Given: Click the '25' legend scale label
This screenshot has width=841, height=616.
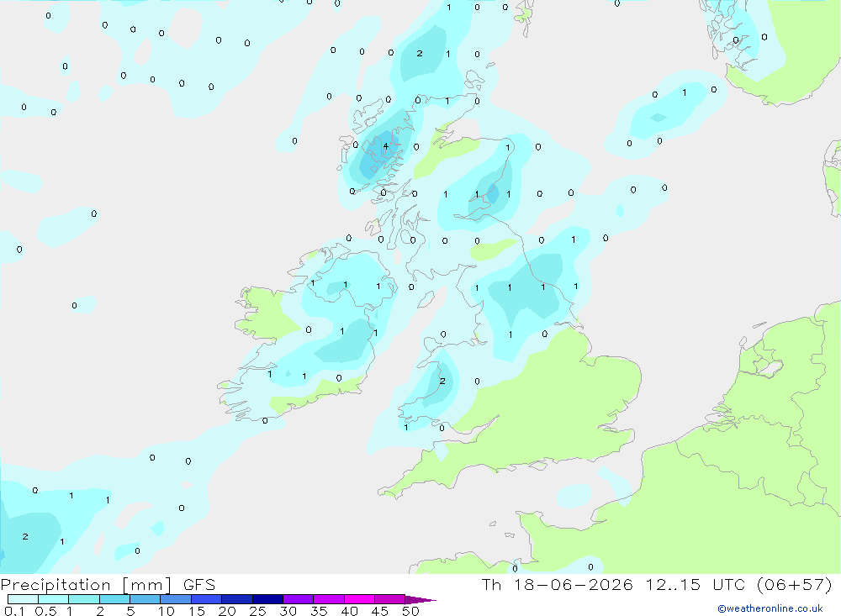Looking at the screenshot, I should [x=257, y=611].
